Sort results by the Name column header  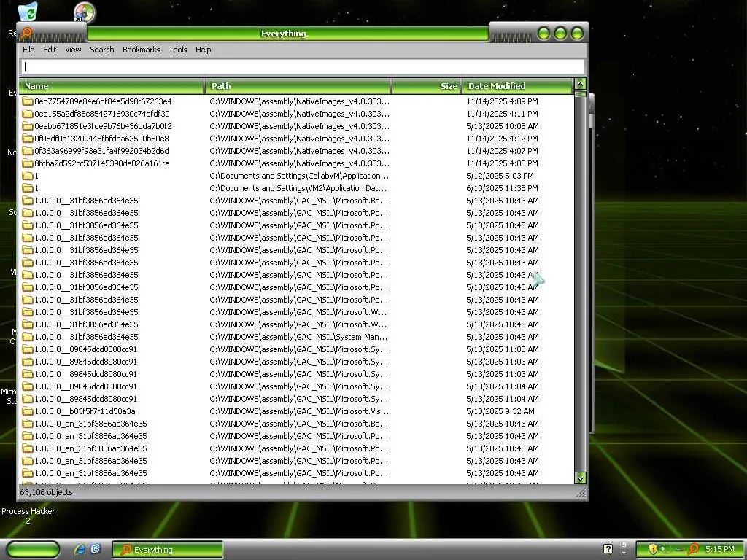click(112, 86)
